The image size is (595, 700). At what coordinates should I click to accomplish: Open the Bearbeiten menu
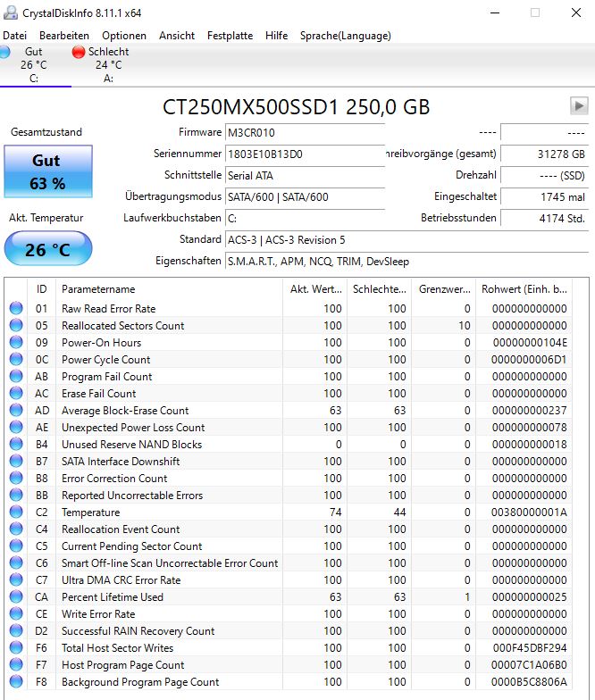click(64, 36)
